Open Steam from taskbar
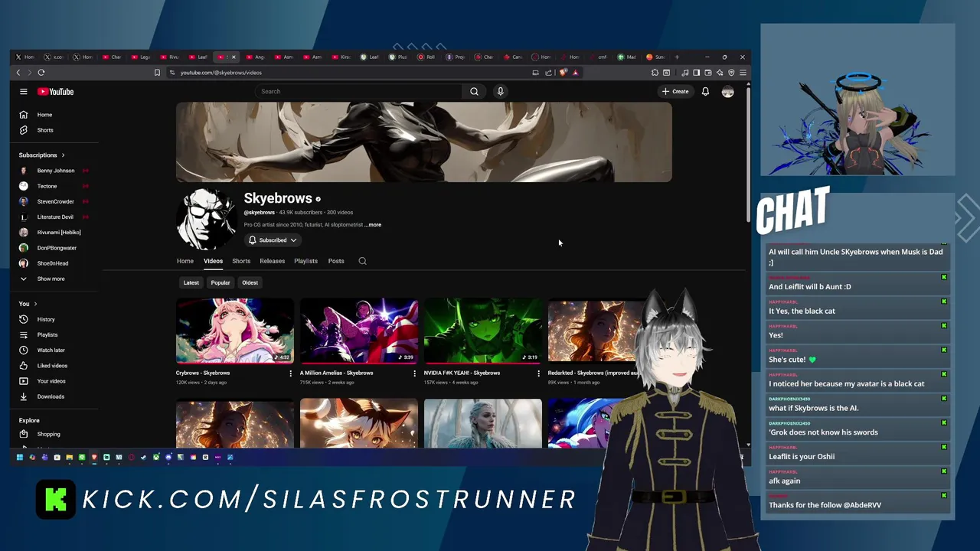Image resolution: width=980 pixels, height=551 pixels. click(x=143, y=457)
